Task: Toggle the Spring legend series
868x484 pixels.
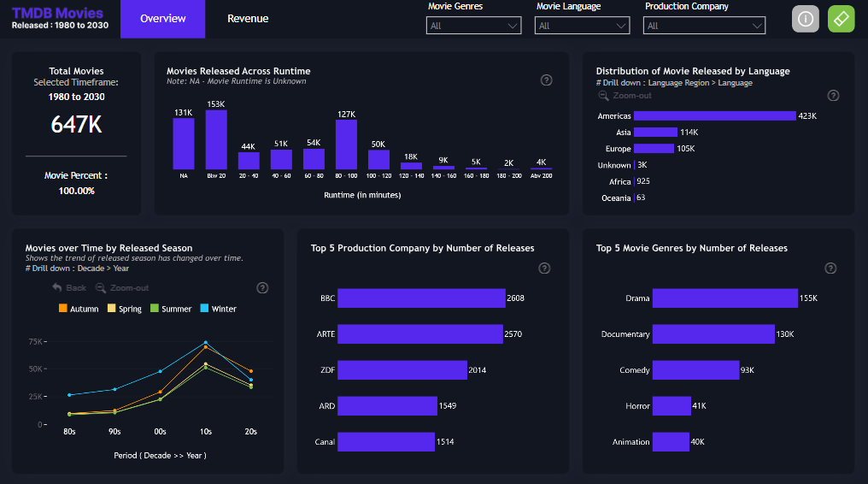Action: point(125,309)
